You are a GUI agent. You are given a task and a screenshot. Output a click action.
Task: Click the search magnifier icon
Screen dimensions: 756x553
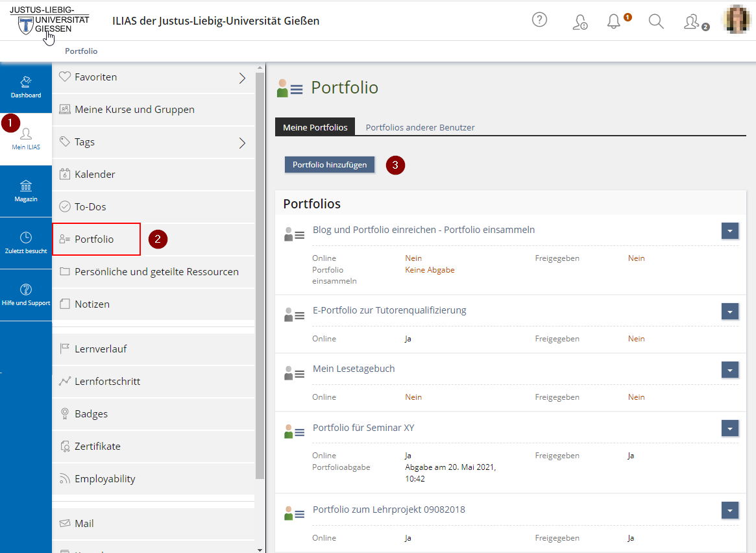click(656, 21)
